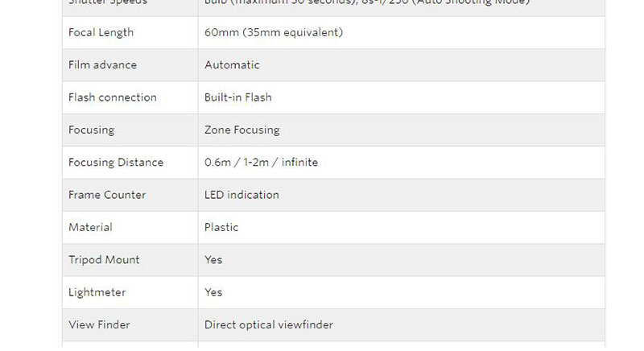Click the Lightmeter row label

click(97, 292)
